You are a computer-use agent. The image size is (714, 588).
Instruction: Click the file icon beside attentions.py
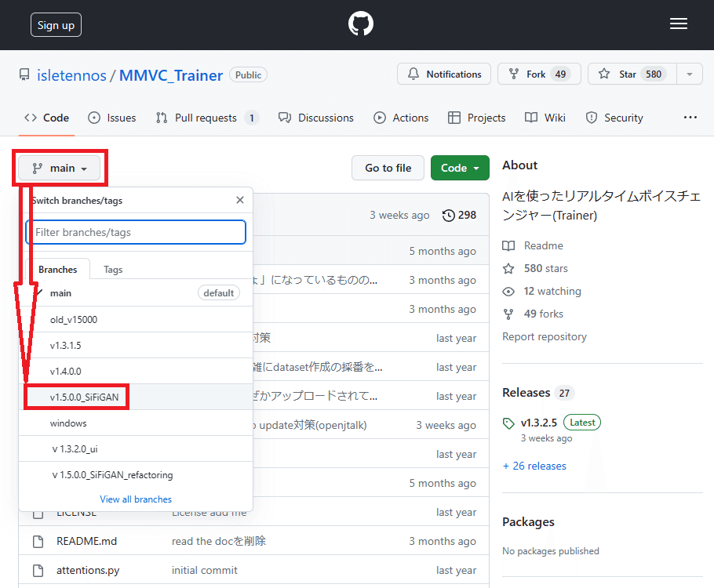39,570
